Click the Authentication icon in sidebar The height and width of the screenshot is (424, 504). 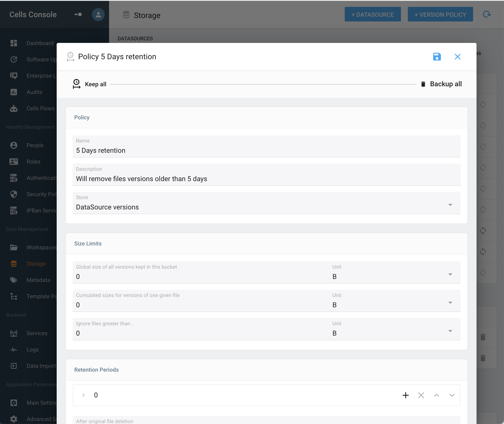(x=14, y=178)
